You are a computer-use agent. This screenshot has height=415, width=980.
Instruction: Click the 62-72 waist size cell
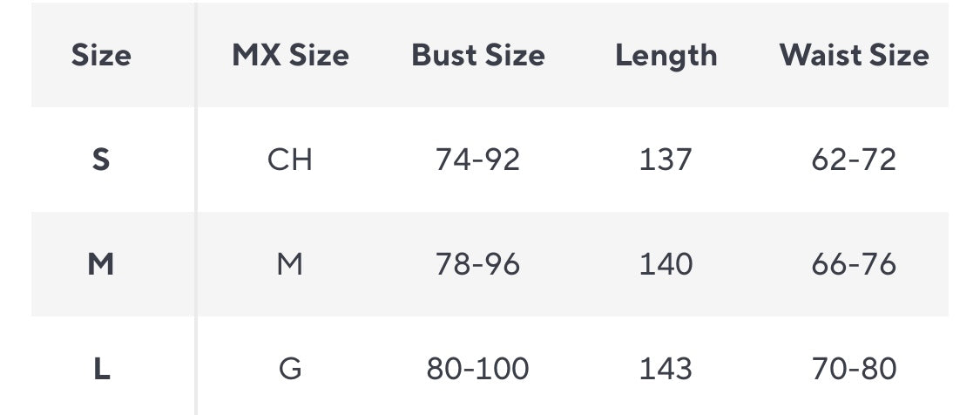pos(854,160)
